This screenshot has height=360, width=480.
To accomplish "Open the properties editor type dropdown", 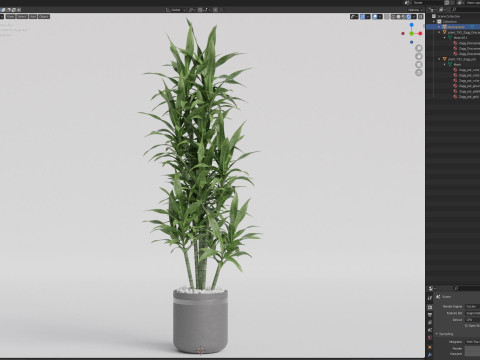I will click(x=431, y=288).
